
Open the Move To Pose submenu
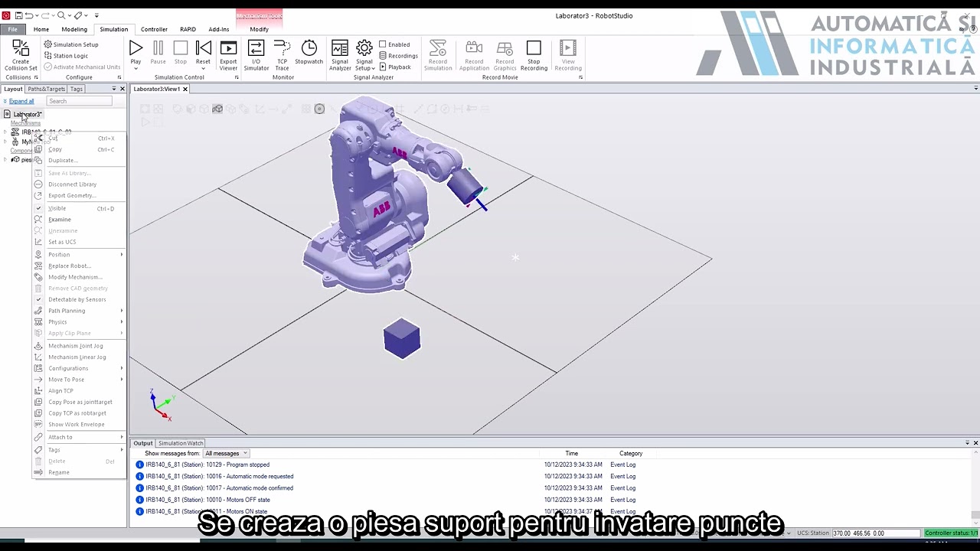(x=67, y=380)
